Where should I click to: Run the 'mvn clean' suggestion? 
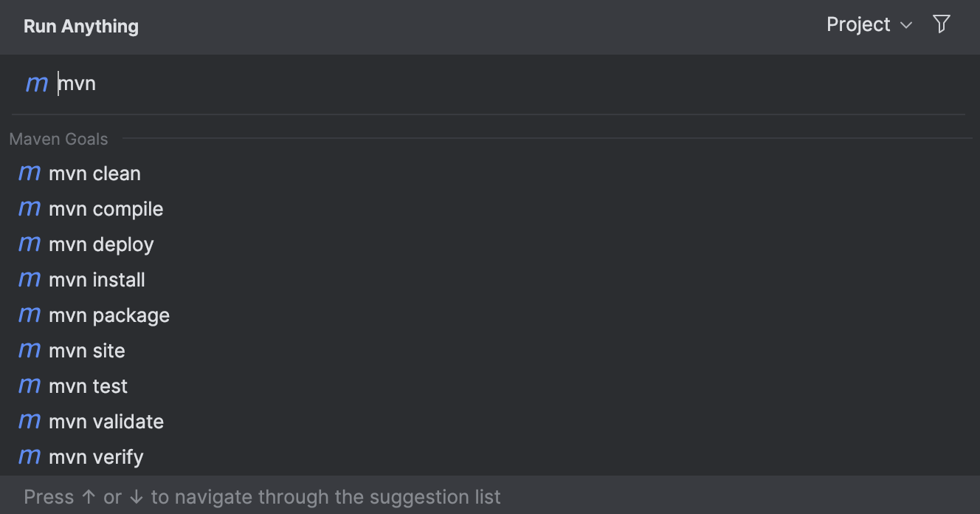point(94,173)
